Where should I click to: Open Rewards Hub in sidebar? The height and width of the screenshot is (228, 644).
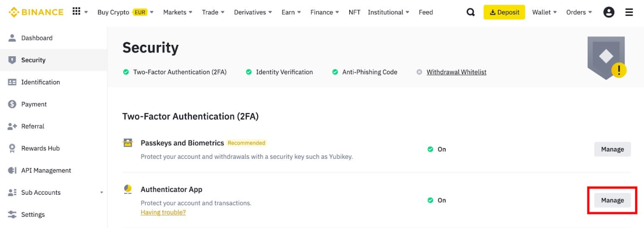[40, 148]
